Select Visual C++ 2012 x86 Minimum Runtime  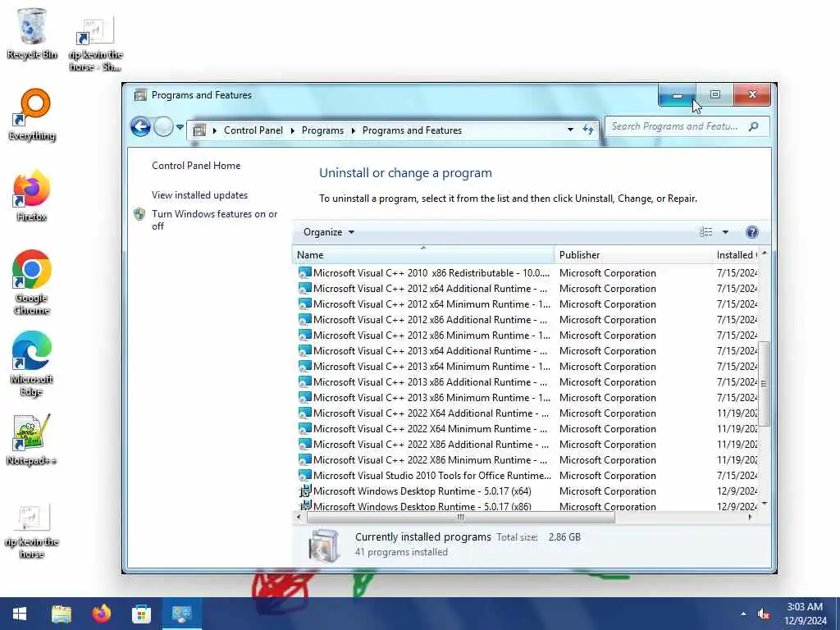pyautogui.click(x=527, y=336)
